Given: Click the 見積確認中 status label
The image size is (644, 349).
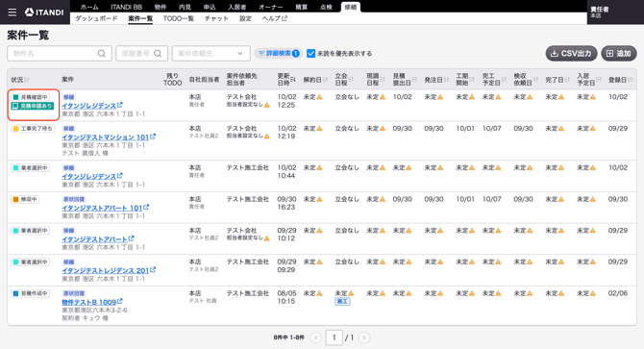Looking at the screenshot, I should tap(30, 97).
